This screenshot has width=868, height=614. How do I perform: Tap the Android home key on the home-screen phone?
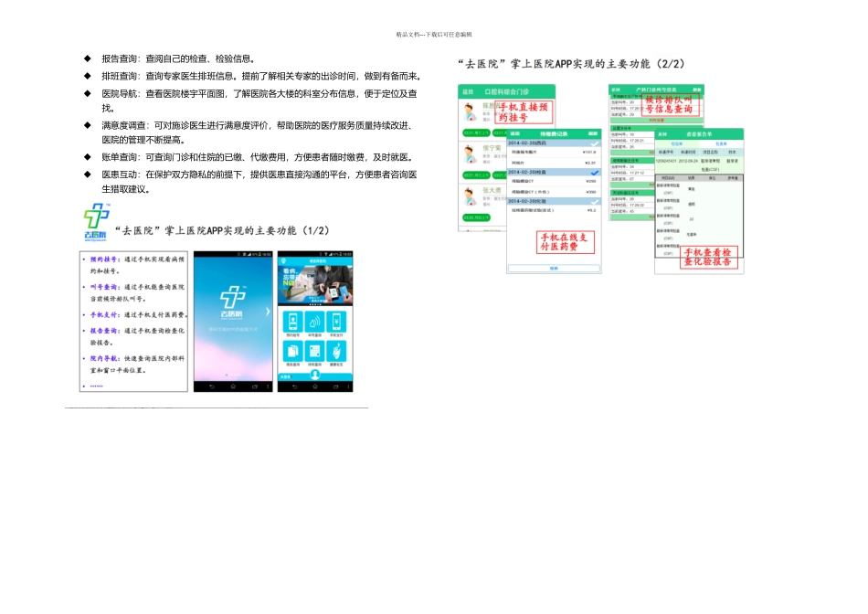pos(315,386)
